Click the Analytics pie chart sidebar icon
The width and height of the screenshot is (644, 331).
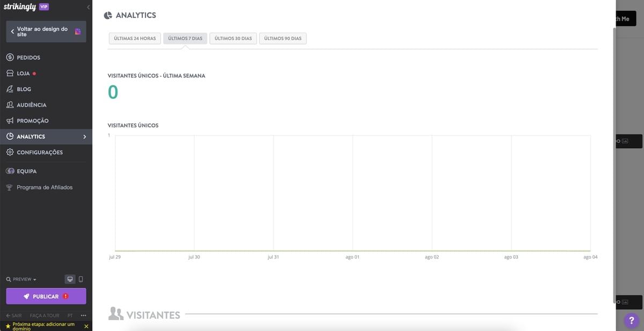point(10,136)
